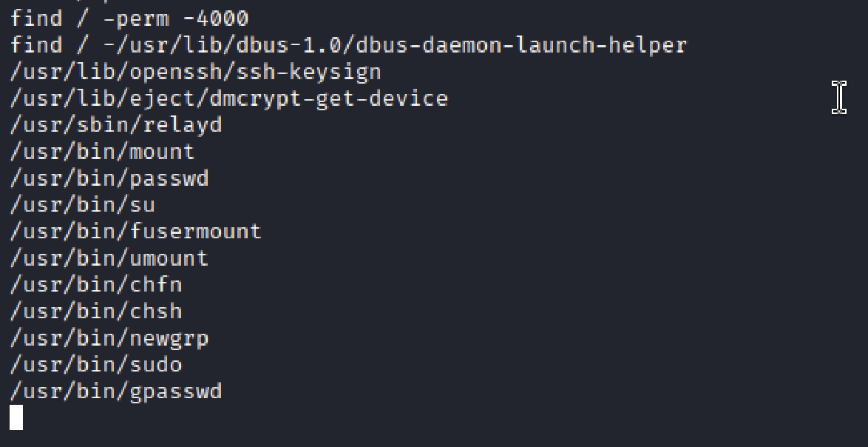Image resolution: width=868 pixels, height=447 pixels.
Task: Click the /usr/bin/chfn output line
Action: [96, 285]
